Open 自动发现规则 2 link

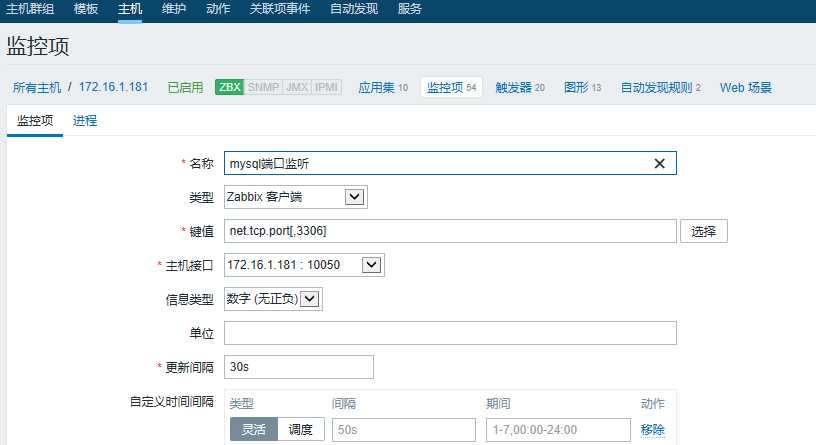point(660,87)
